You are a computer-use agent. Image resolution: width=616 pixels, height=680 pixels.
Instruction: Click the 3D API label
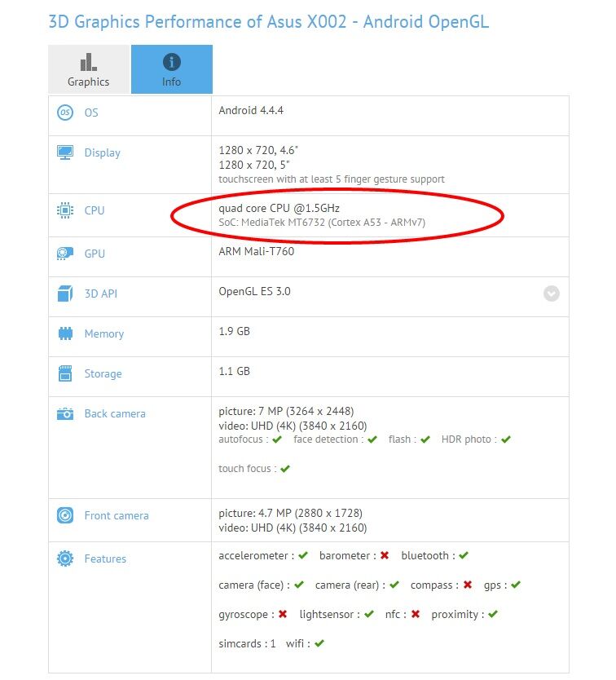100,294
